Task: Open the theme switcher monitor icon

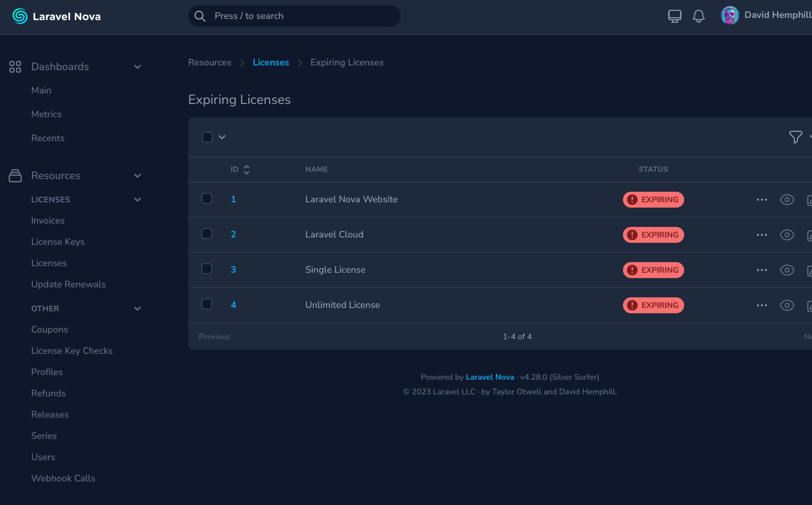Action: pos(674,16)
